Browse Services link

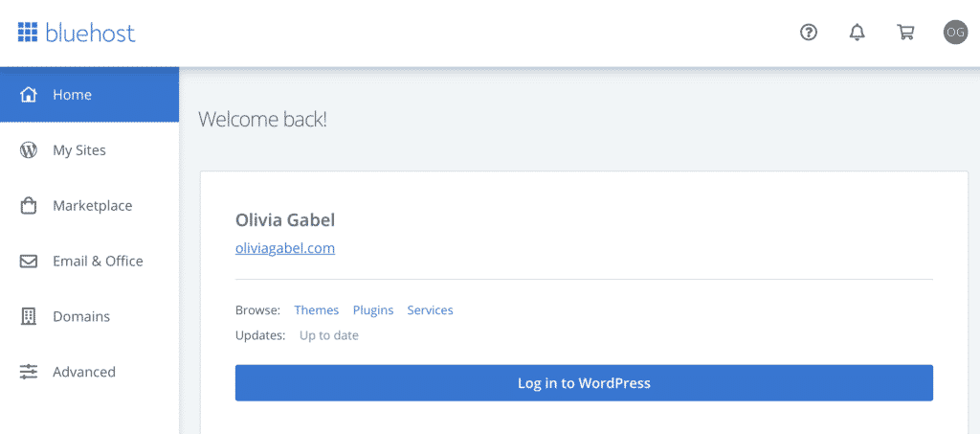click(x=430, y=310)
